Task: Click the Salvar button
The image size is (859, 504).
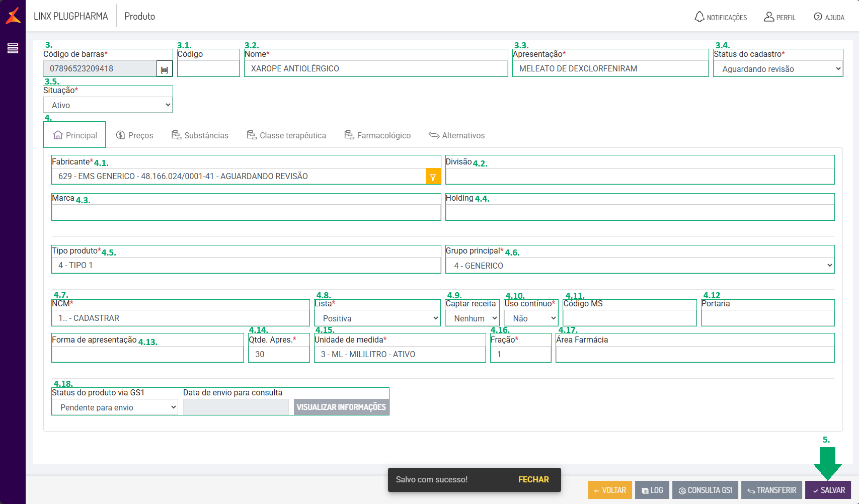Action: pyautogui.click(x=828, y=490)
